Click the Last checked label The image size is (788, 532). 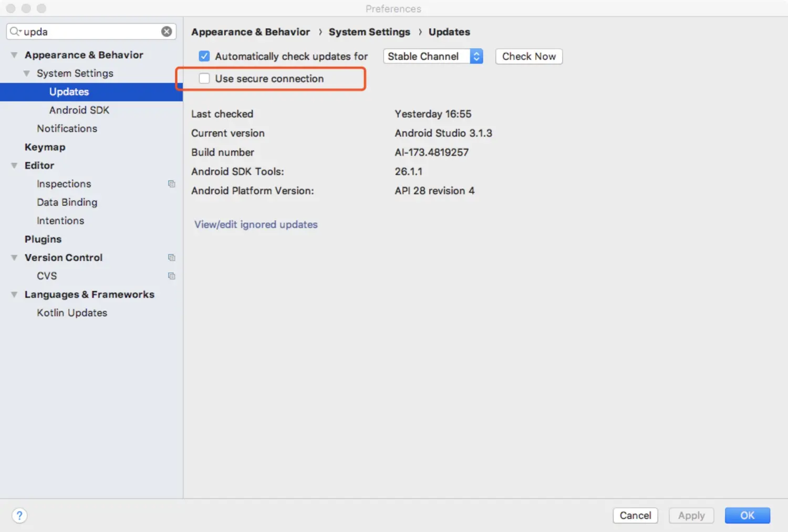(222, 114)
